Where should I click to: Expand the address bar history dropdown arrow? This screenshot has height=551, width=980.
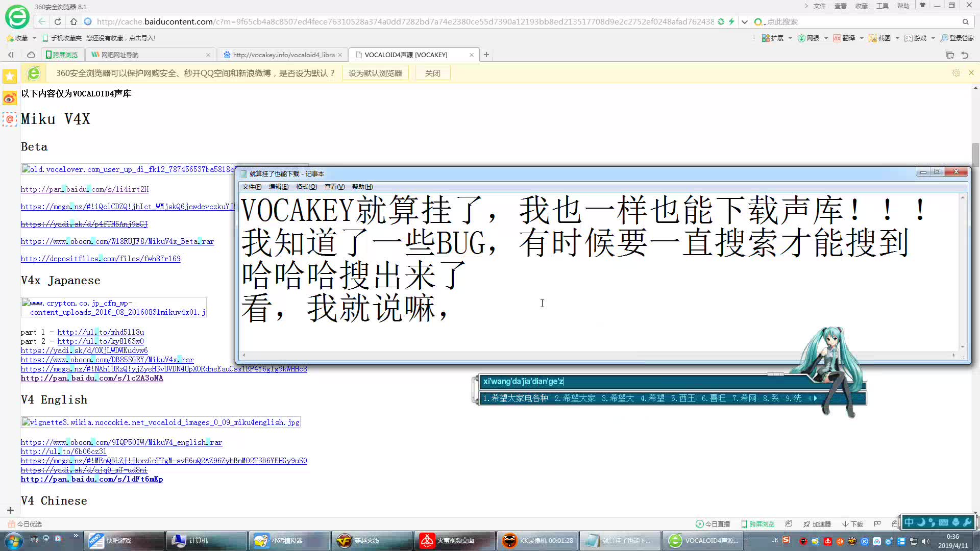[745, 22]
